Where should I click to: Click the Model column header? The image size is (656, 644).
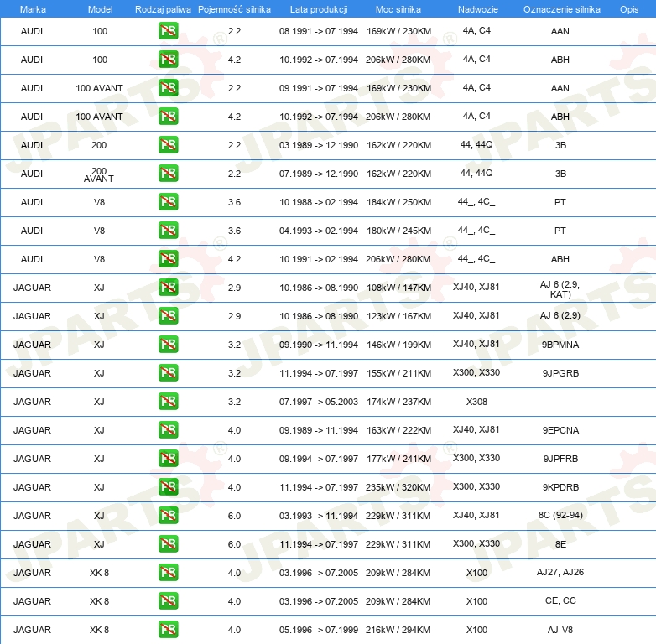coord(100,9)
